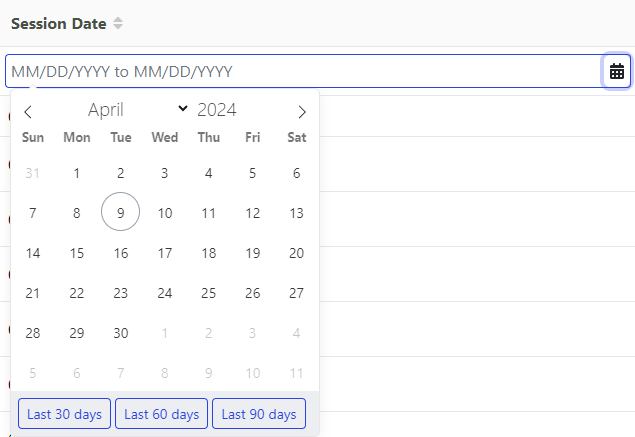Select Last 60 days preset

161,414
